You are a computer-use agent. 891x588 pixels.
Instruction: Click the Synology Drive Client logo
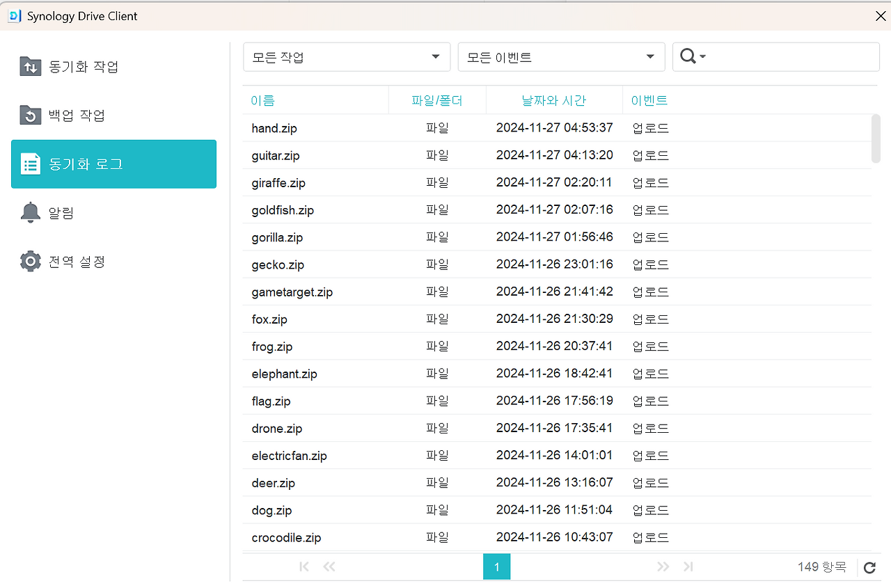tap(14, 16)
